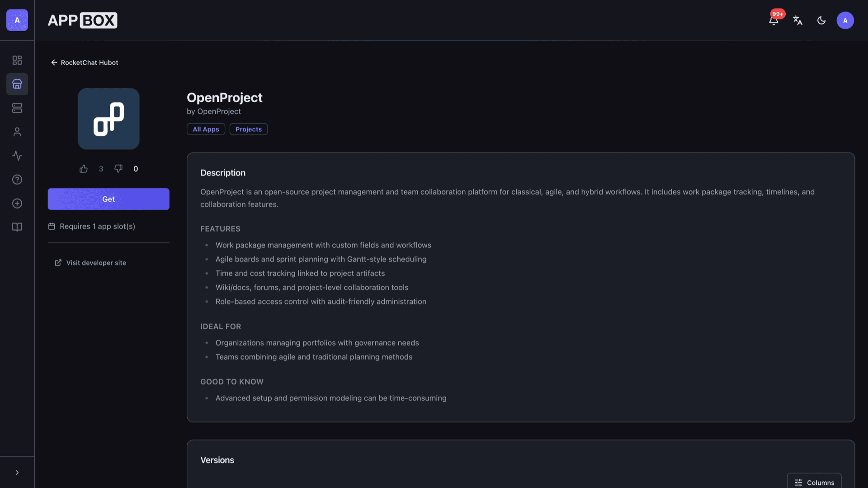Click 'Work package management with custom fields' item

[323, 245]
